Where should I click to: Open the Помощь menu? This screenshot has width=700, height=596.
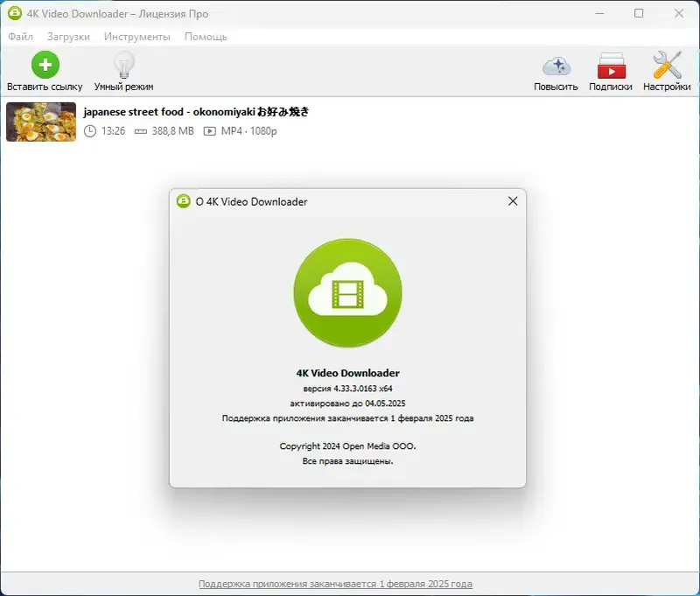pyautogui.click(x=204, y=37)
